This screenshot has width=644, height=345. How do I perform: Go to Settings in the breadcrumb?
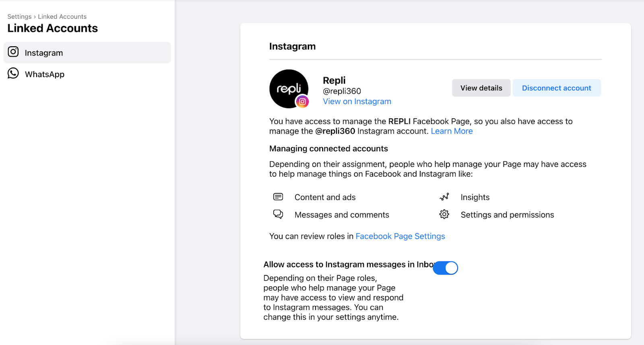pos(19,16)
